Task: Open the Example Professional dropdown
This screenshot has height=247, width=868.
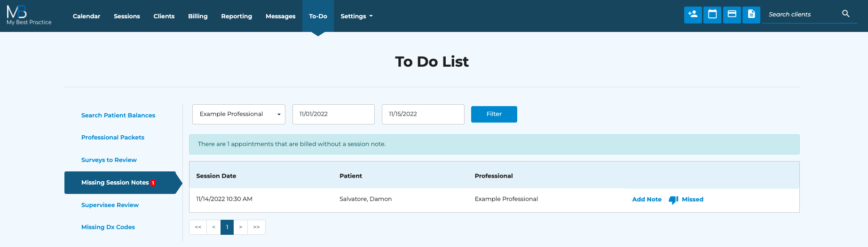Action: tap(239, 114)
